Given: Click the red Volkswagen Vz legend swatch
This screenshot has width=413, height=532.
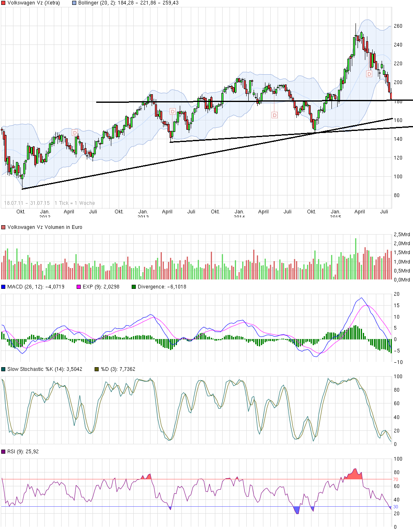Looking at the screenshot, I should (3, 3).
